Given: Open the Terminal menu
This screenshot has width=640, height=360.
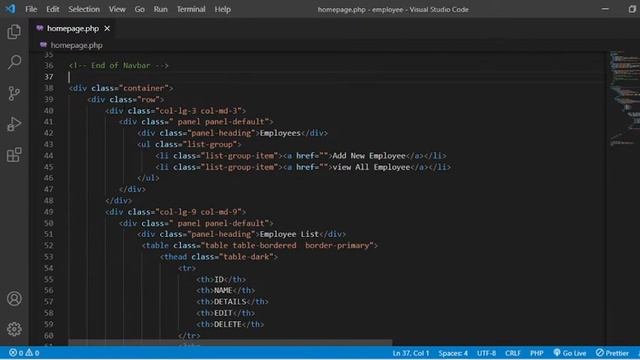Looking at the screenshot, I should click(191, 9).
